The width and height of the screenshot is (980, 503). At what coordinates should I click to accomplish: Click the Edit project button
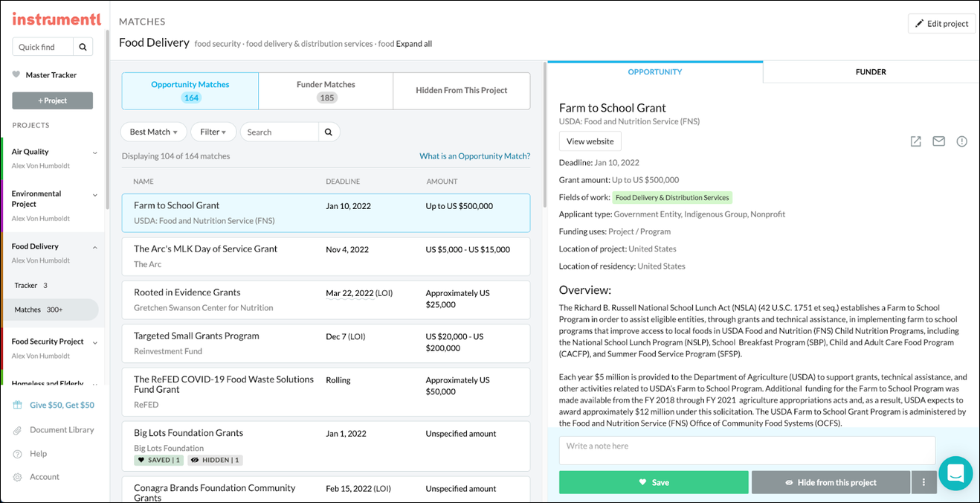click(x=942, y=24)
